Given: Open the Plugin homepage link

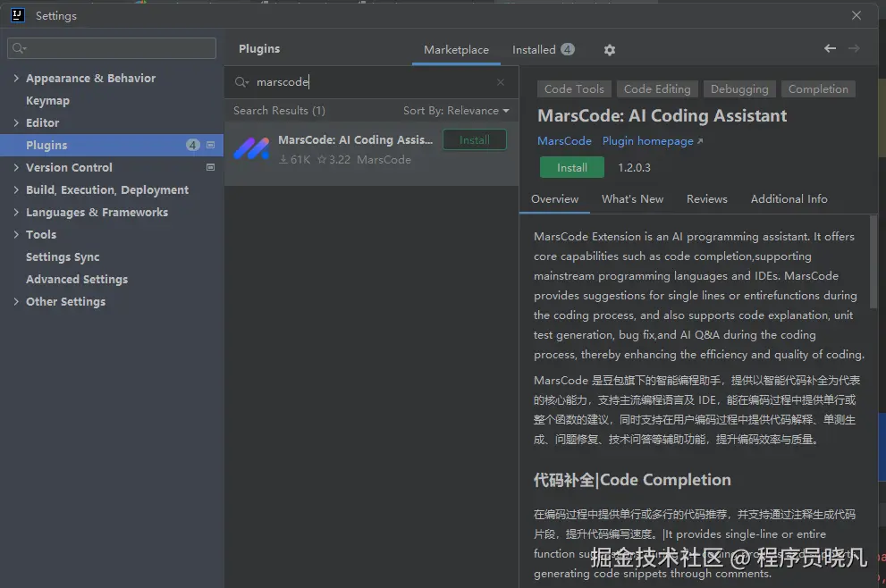Looking at the screenshot, I should point(652,141).
